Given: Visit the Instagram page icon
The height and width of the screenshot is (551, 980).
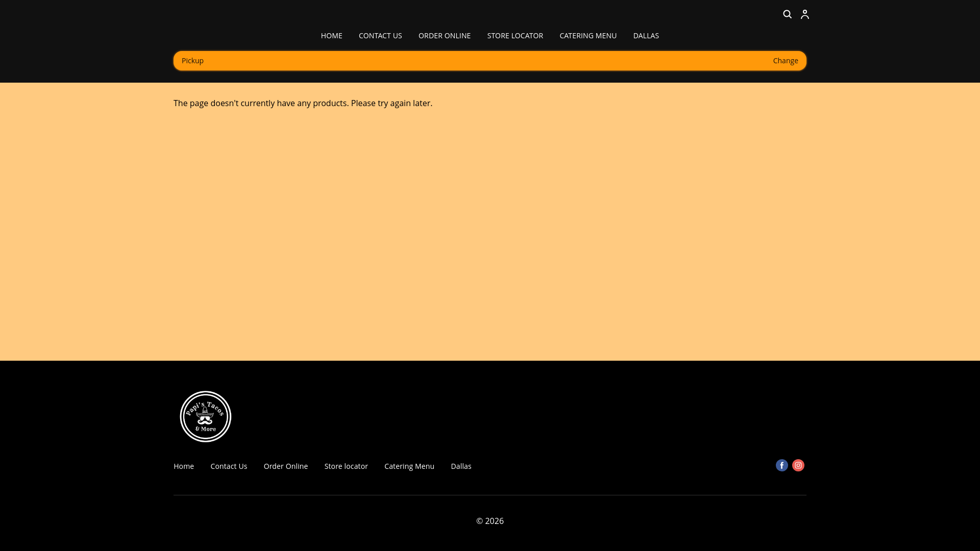Looking at the screenshot, I should tap(798, 465).
